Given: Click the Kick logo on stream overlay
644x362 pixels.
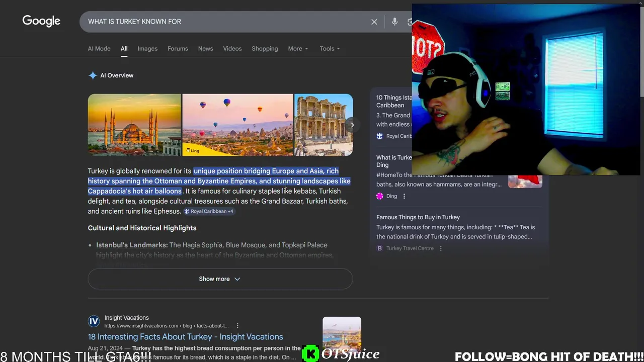Looking at the screenshot, I should point(310,353).
